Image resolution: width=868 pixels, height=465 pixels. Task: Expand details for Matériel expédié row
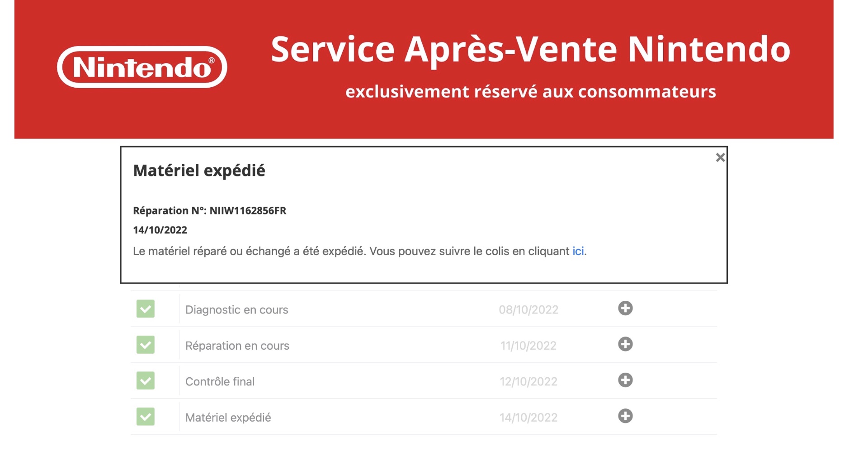coord(625,416)
